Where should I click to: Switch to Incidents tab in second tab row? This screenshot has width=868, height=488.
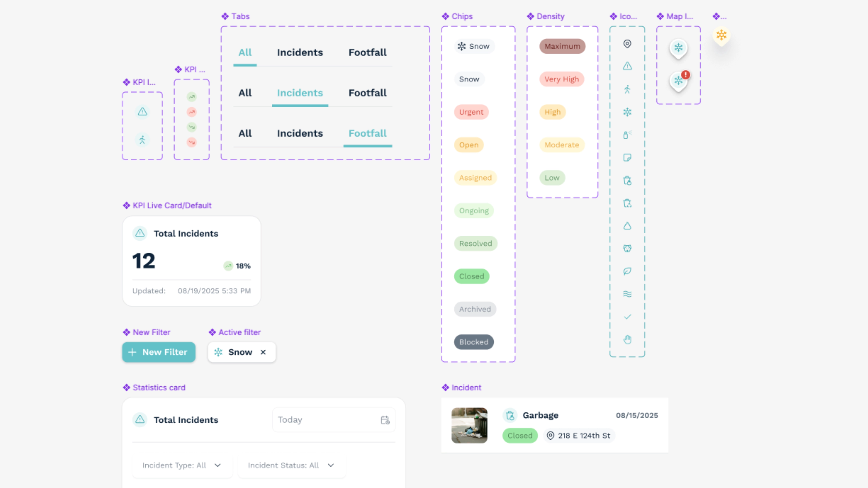click(x=300, y=93)
